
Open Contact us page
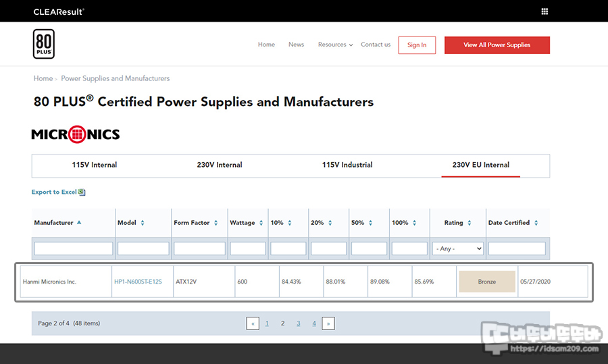(x=376, y=45)
